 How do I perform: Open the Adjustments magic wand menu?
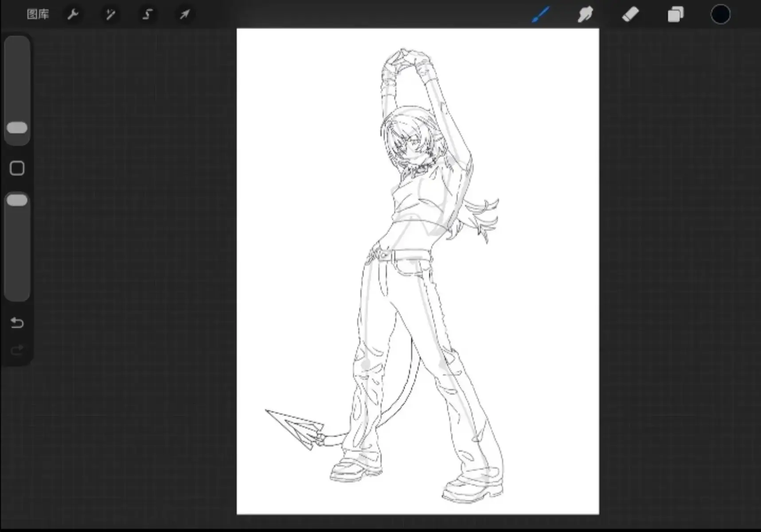pos(110,14)
